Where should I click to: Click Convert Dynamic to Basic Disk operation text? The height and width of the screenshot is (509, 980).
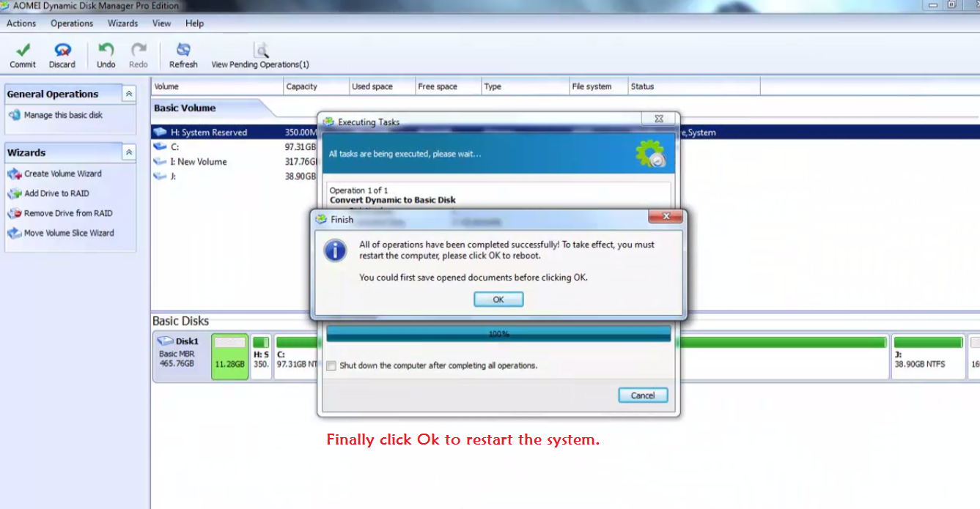click(393, 200)
